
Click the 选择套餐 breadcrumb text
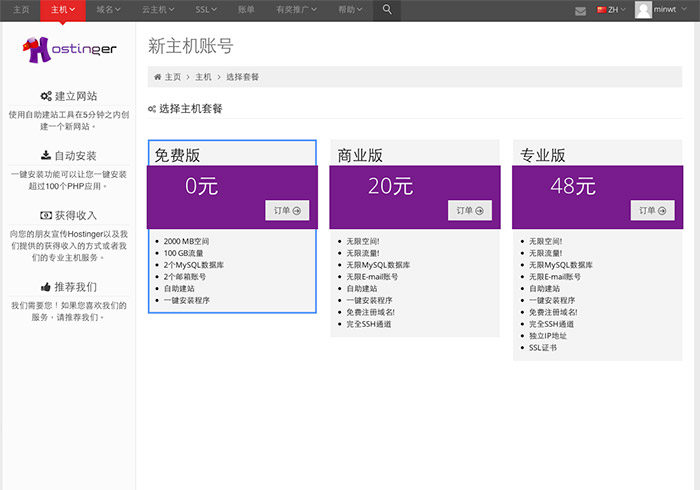[242, 77]
